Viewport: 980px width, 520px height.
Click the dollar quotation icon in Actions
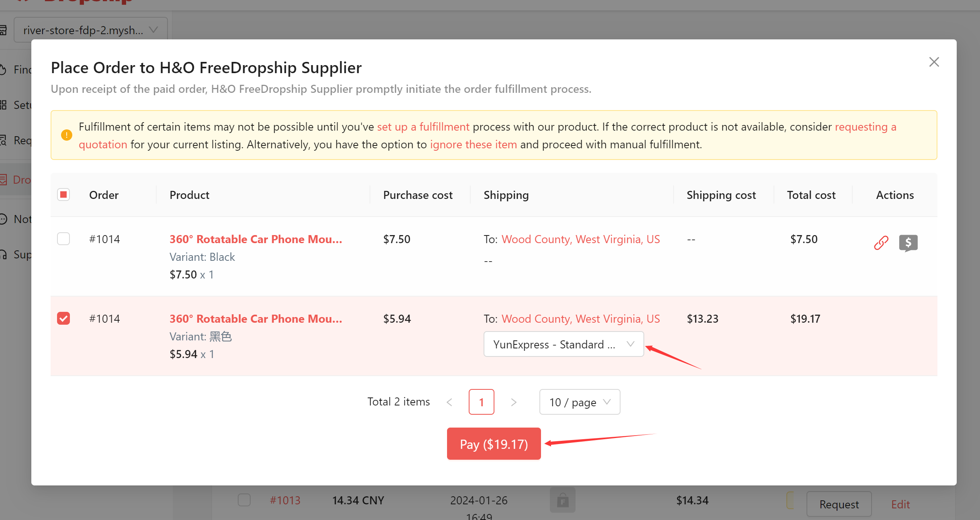[x=908, y=243]
